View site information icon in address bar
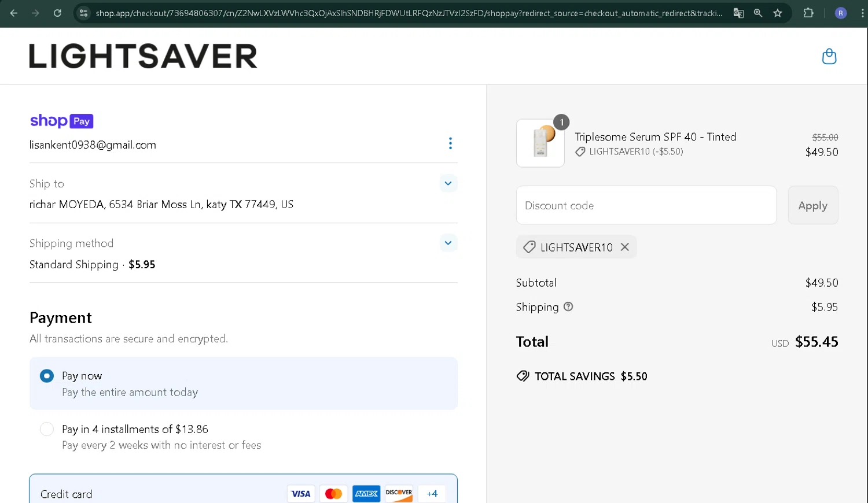 84,13
